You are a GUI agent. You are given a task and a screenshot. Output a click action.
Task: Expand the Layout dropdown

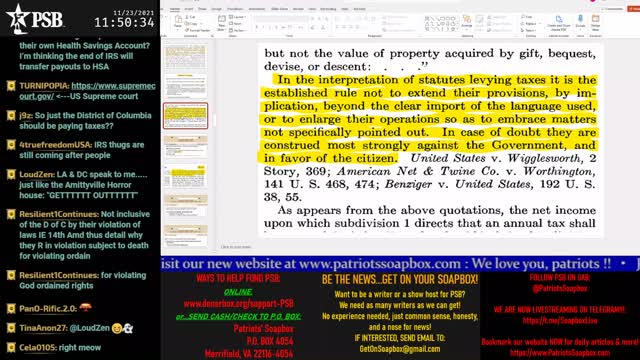coord(237,17)
